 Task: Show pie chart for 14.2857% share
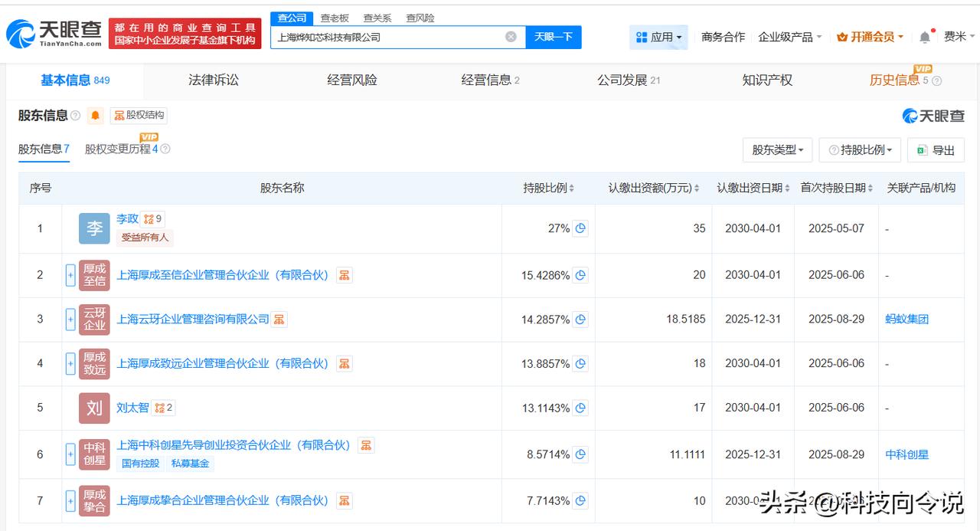580,320
